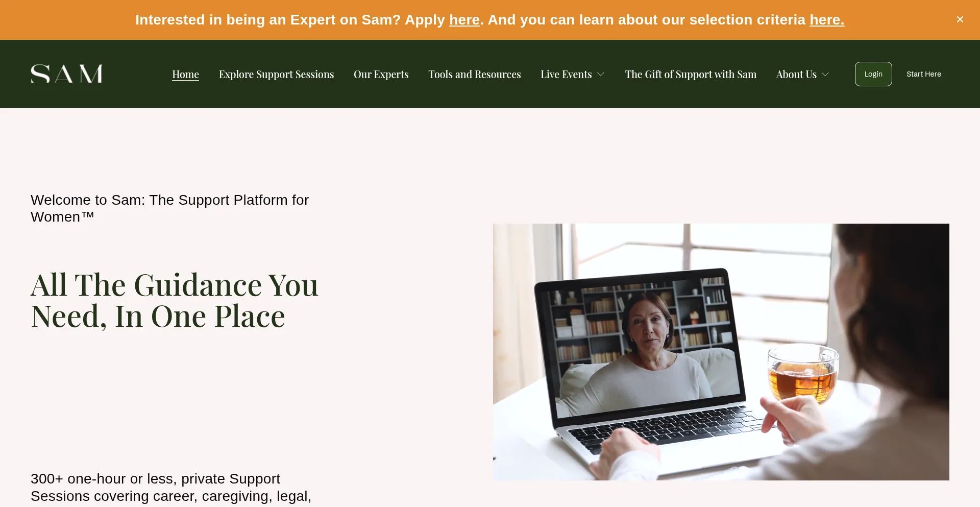Open The Gift of Support with Sam

coord(691,75)
